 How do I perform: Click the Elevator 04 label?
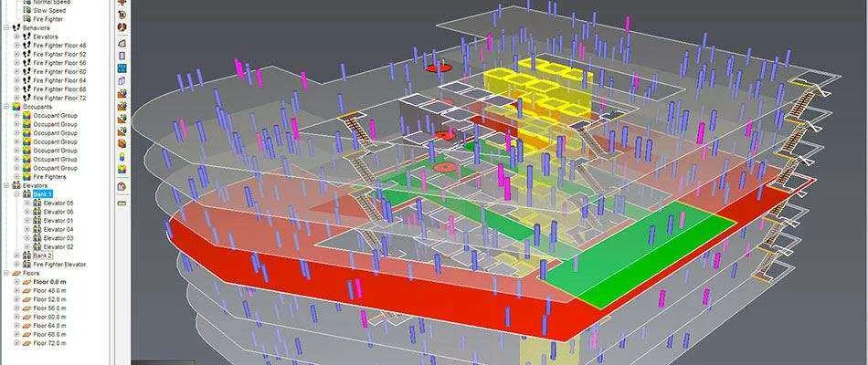pyautogui.click(x=58, y=230)
